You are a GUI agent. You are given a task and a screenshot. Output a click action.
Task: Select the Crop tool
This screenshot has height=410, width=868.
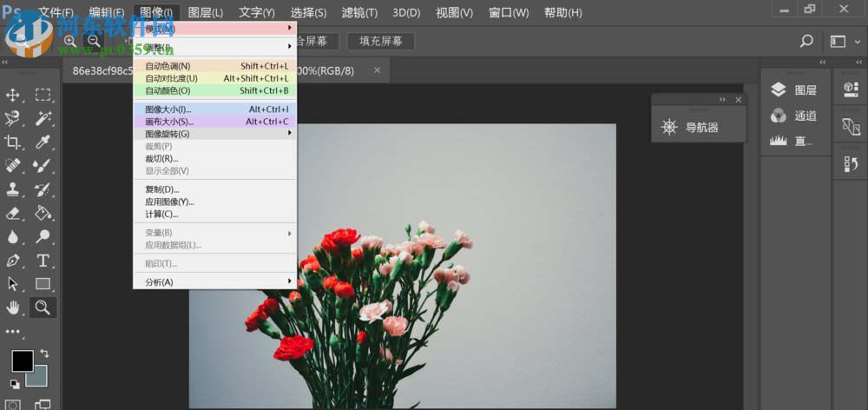(x=13, y=142)
